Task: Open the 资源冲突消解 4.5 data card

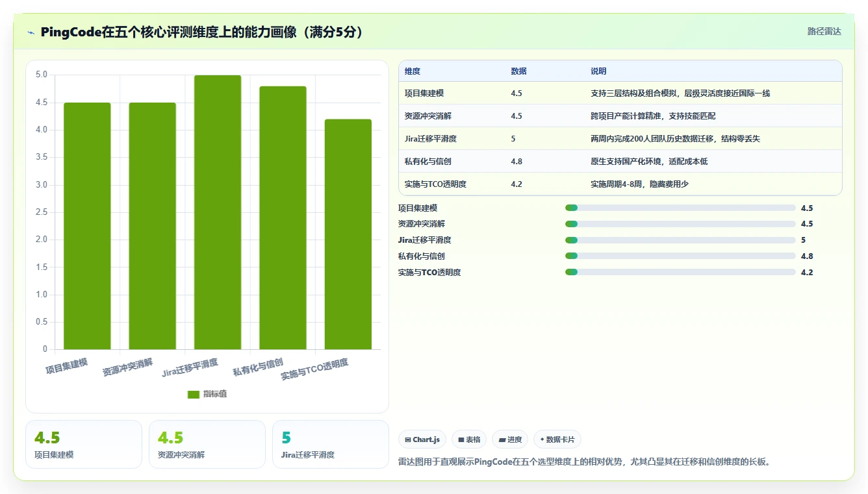Action: pos(207,444)
